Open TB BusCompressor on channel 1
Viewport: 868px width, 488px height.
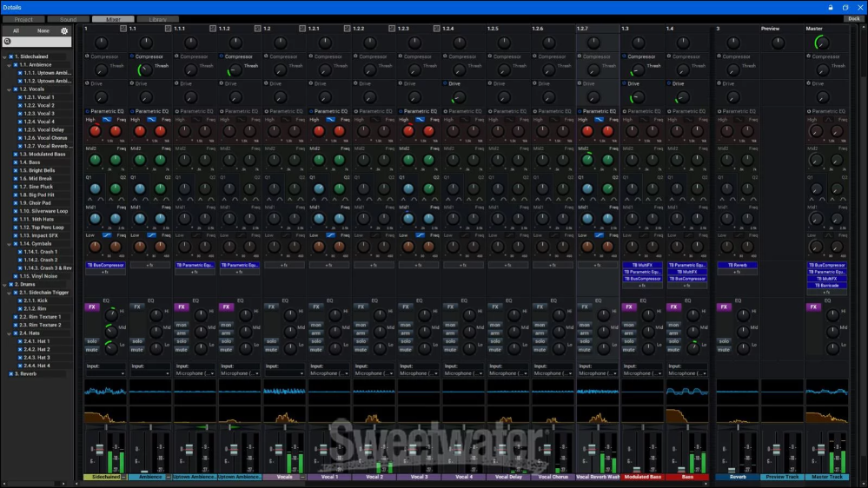coord(105,265)
